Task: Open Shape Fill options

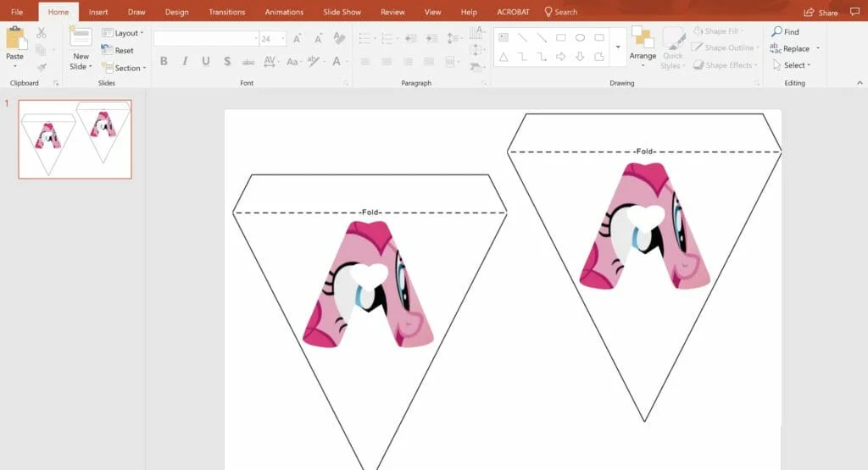Action: click(x=719, y=31)
